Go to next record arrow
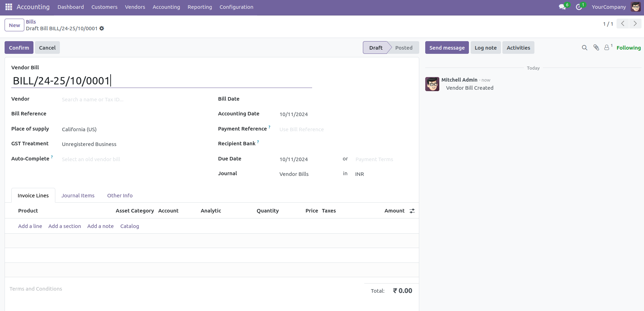Viewport: 644px width, 311px height. tap(635, 24)
